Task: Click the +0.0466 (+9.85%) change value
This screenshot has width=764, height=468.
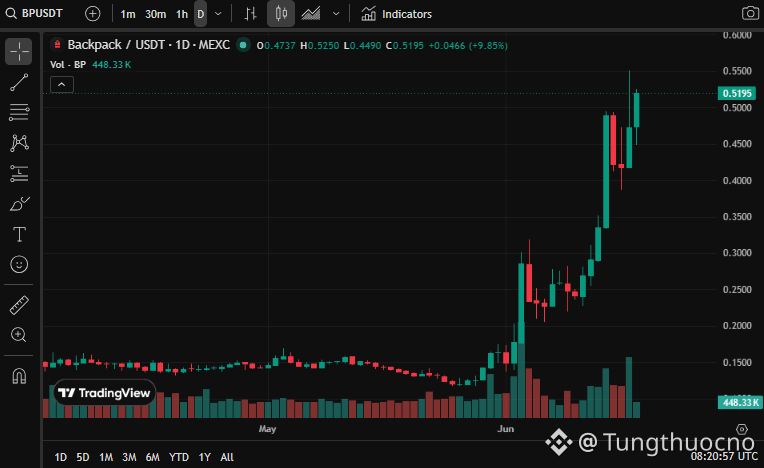Action: coord(468,45)
